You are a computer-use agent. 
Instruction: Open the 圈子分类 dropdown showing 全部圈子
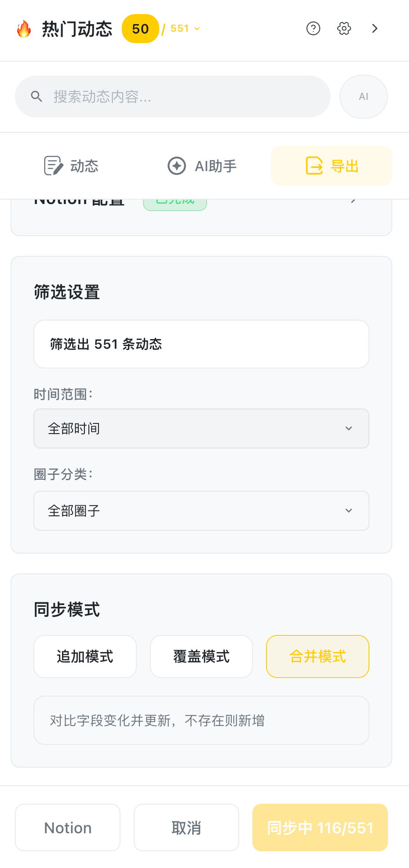[201, 511]
